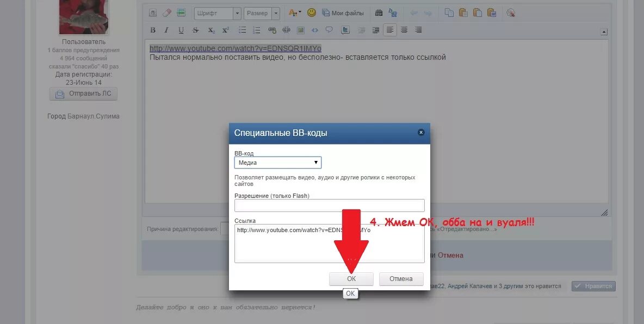Click the code angle-brackets icon

pyautogui.click(x=315, y=30)
